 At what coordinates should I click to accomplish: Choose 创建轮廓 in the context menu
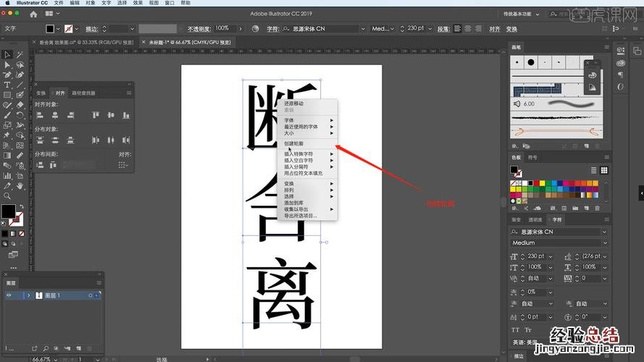(294, 143)
